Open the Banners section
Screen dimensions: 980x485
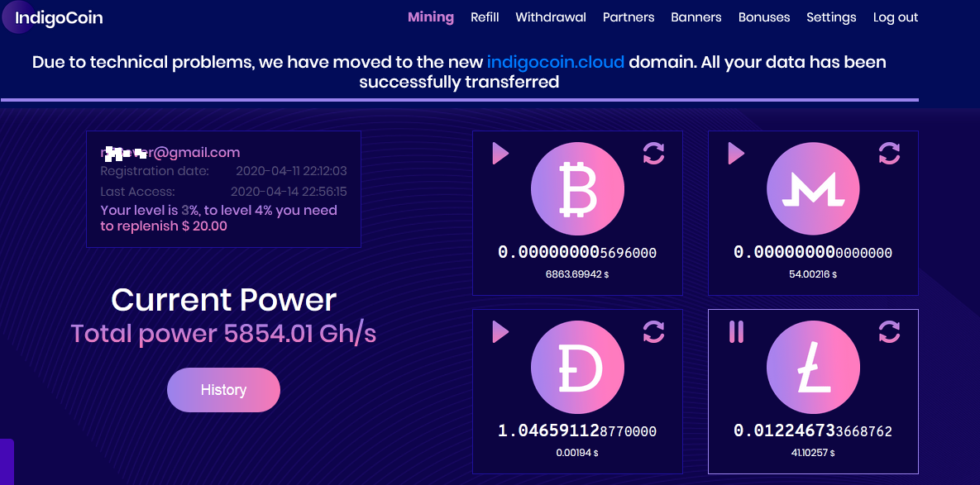point(696,17)
